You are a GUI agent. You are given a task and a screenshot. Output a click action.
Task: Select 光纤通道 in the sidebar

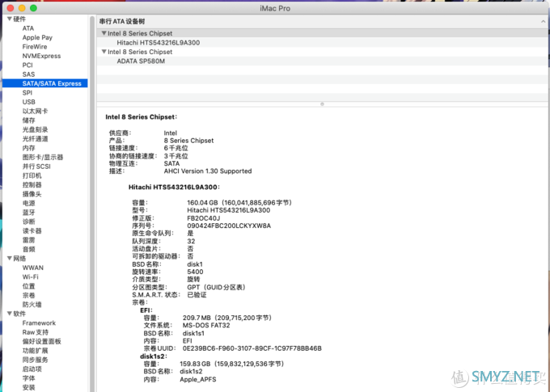click(x=35, y=139)
